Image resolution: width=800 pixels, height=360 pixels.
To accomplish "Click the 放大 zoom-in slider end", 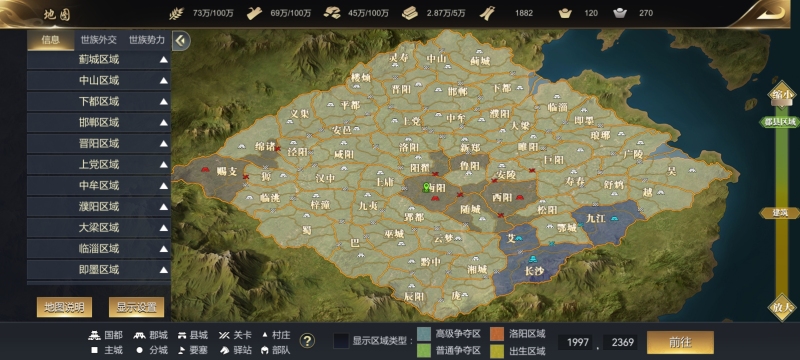I will (x=782, y=307).
